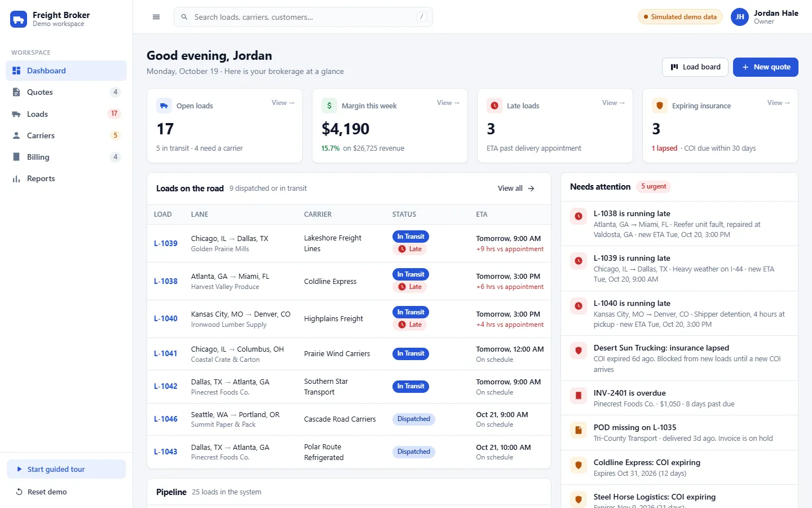This screenshot has width=812, height=508.
Task: Click the document icon for POD missing
Action: (579, 430)
